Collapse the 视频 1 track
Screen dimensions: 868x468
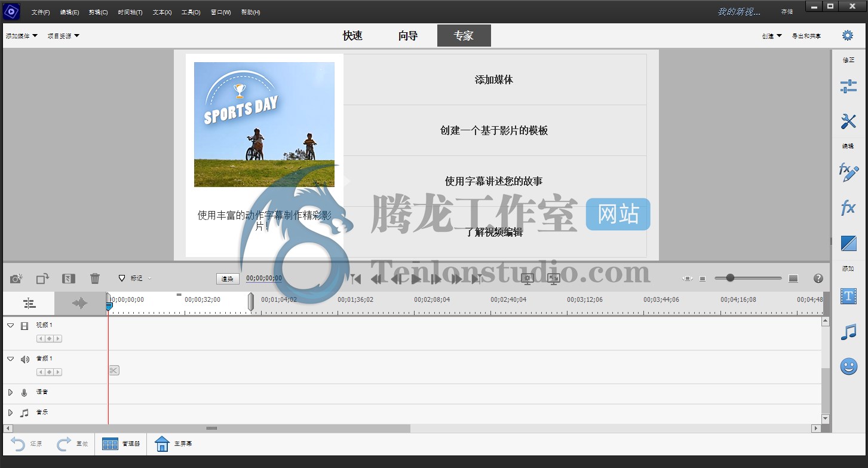click(x=10, y=326)
